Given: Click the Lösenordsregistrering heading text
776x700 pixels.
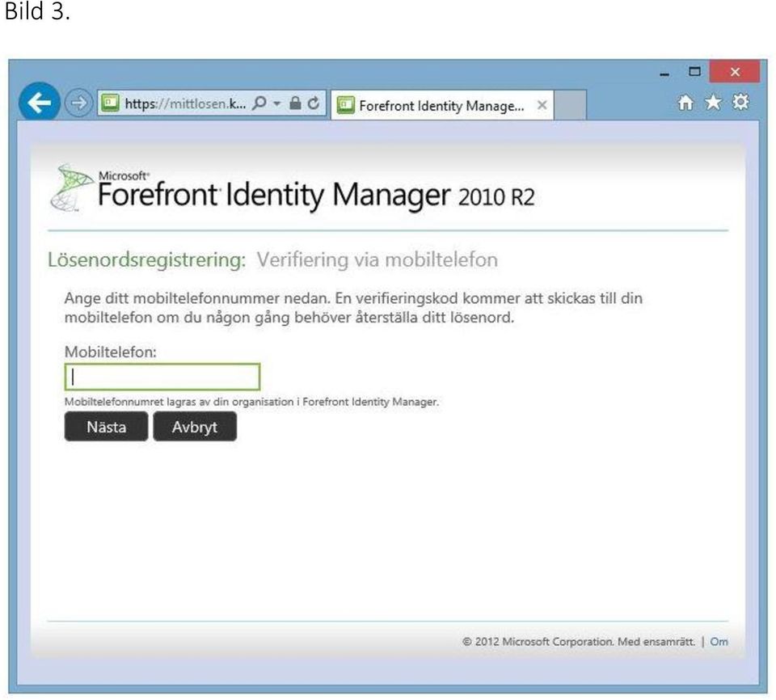Looking at the screenshot, I should [146, 260].
